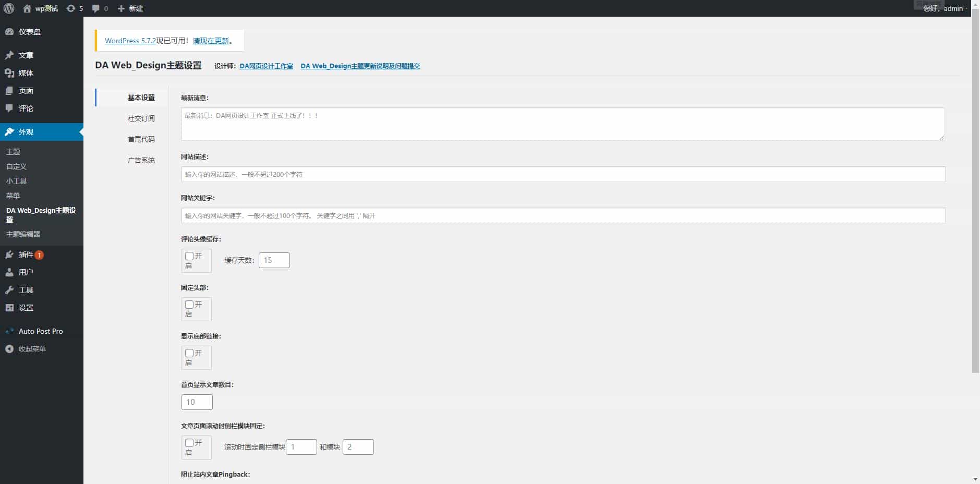Open DA Web_Design主题更新说明及问题提交 link
This screenshot has width=980, height=484.
pos(360,66)
